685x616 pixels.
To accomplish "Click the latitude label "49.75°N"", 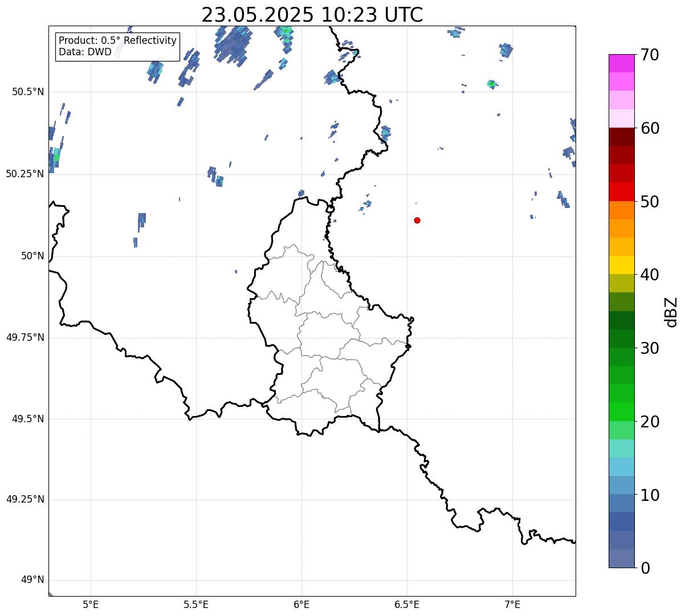I will 25,337.
